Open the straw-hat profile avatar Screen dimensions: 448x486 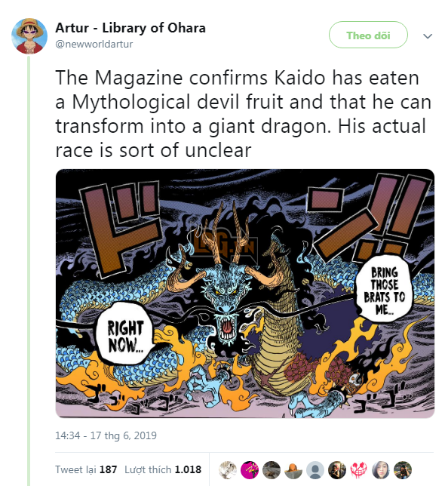pos(29,36)
